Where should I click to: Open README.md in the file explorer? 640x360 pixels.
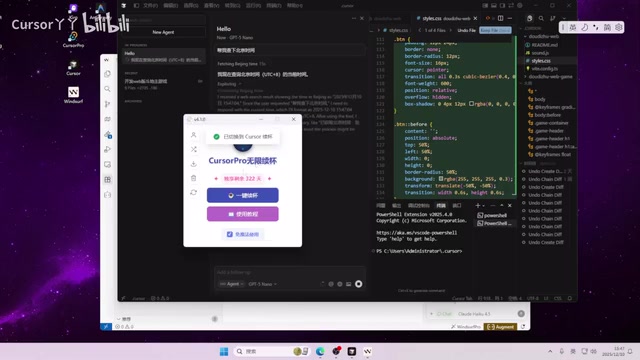point(544,45)
